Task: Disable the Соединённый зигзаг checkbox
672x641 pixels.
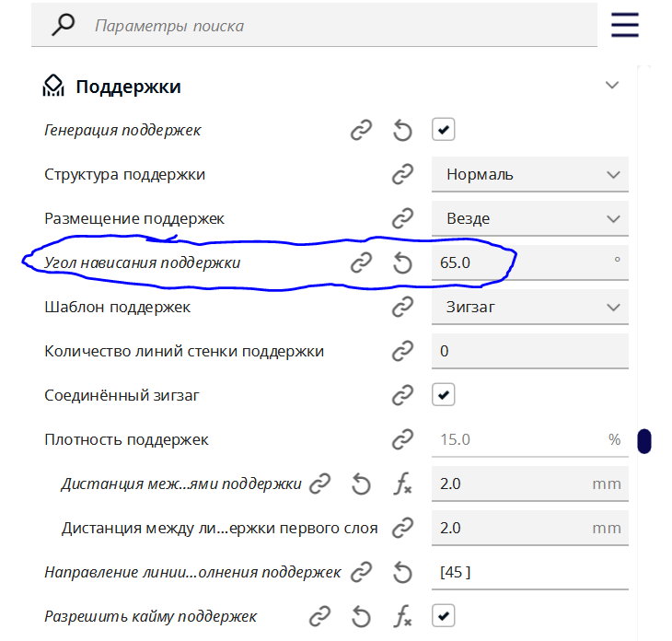Action: click(444, 396)
